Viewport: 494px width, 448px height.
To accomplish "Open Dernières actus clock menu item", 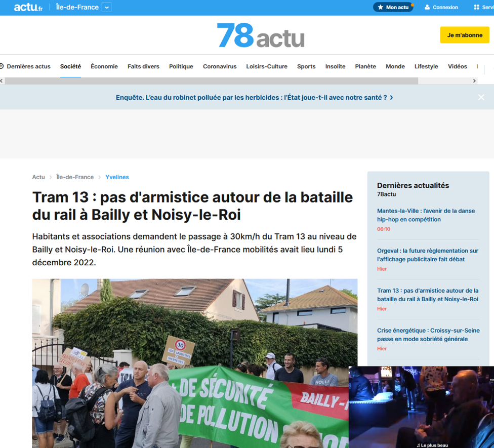I will tap(25, 66).
